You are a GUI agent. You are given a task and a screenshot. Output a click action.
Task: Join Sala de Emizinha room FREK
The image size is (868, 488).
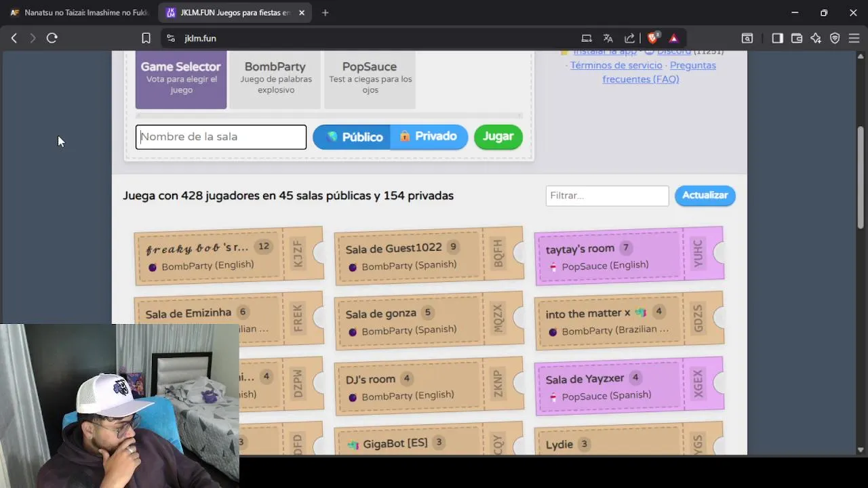[x=229, y=321]
